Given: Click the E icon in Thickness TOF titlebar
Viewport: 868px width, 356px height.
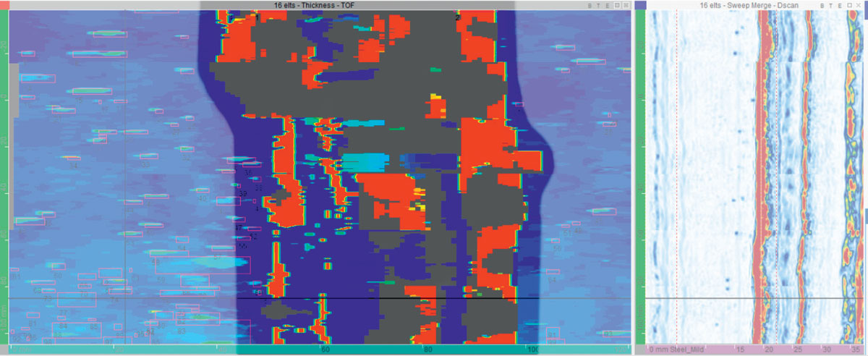Looking at the screenshot, I should coord(607,5).
